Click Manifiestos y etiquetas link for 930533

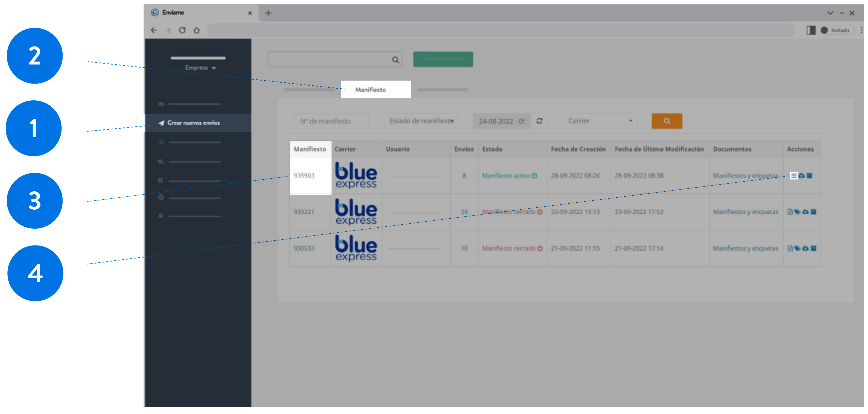pyautogui.click(x=745, y=248)
